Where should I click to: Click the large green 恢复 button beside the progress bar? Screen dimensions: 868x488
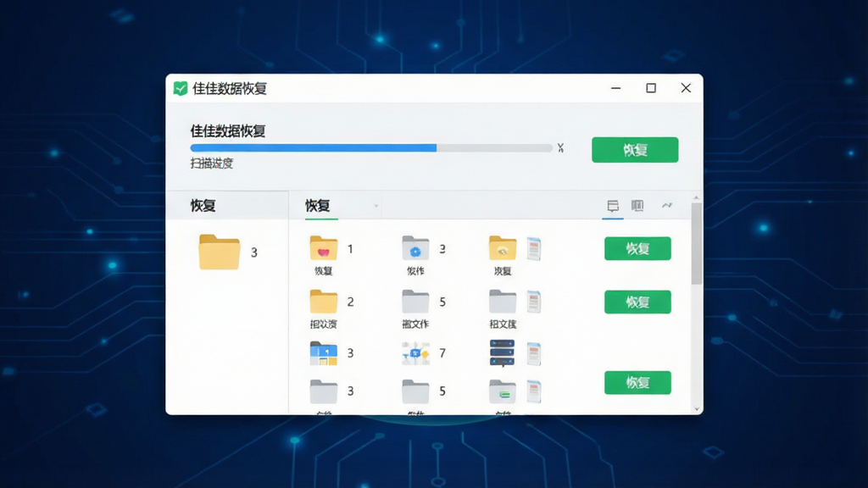pos(635,150)
